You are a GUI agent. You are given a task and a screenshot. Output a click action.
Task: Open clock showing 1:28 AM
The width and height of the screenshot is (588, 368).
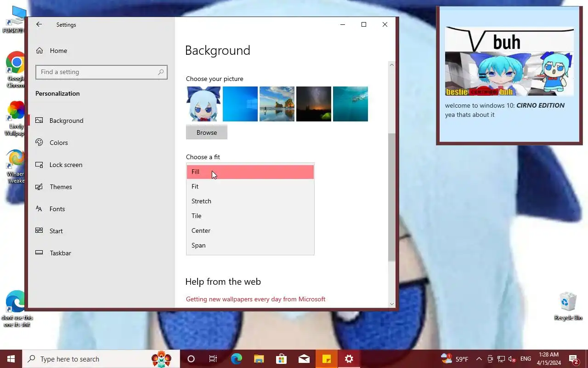pyautogui.click(x=548, y=359)
